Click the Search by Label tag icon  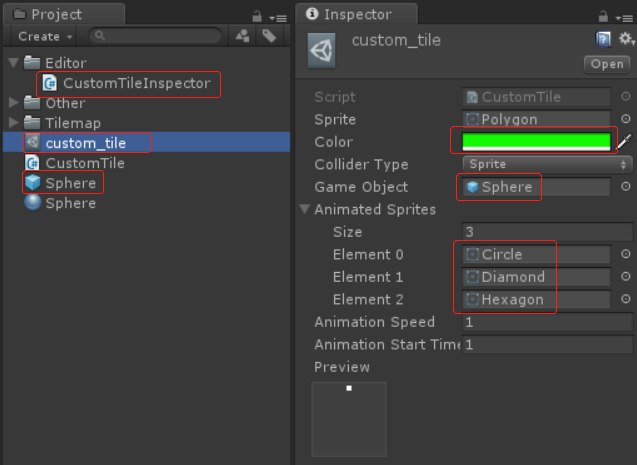pyautogui.click(x=269, y=36)
